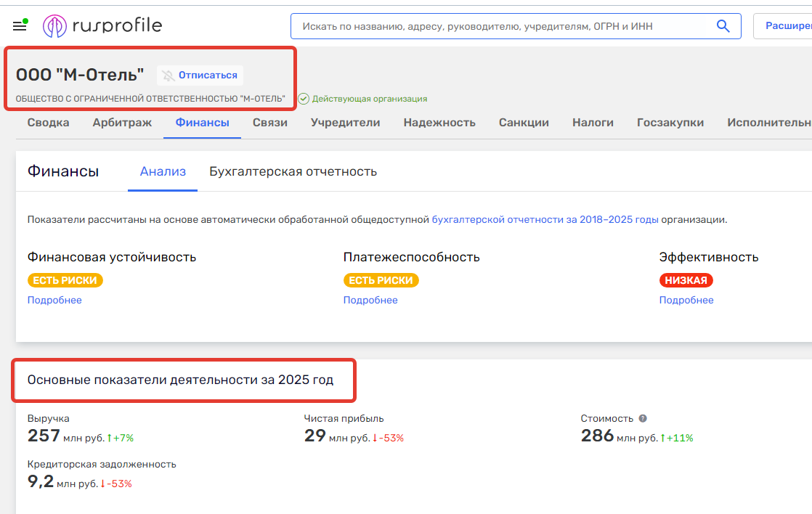Switch to the Арбитраж tab

click(x=122, y=123)
